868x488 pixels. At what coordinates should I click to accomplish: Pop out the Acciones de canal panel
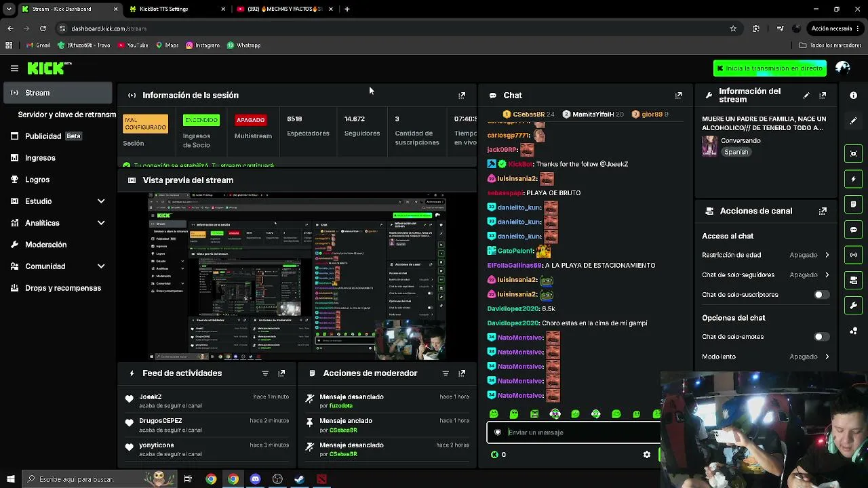coord(823,211)
